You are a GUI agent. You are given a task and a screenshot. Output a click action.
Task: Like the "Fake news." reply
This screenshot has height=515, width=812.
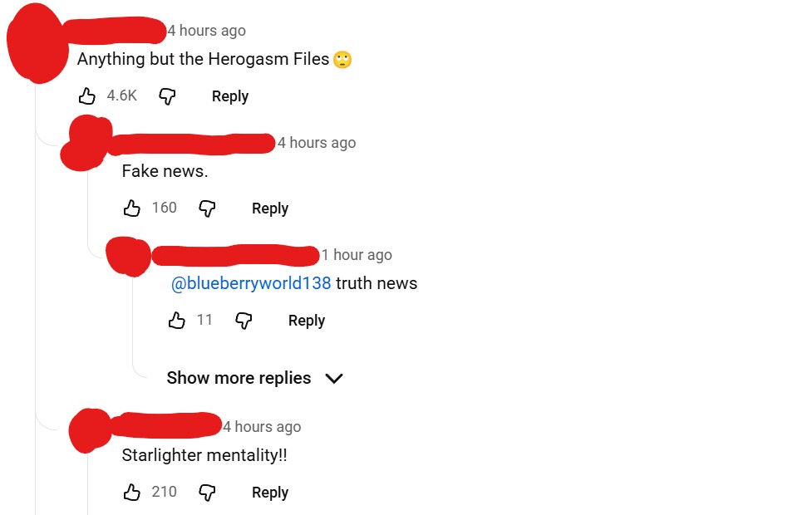(131, 208)
